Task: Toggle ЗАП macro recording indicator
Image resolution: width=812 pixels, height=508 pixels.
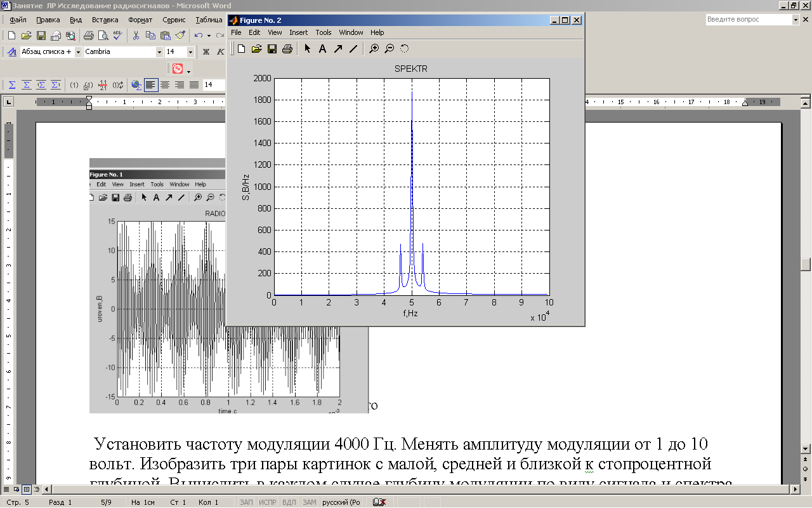Action: [x=246, y=502]
